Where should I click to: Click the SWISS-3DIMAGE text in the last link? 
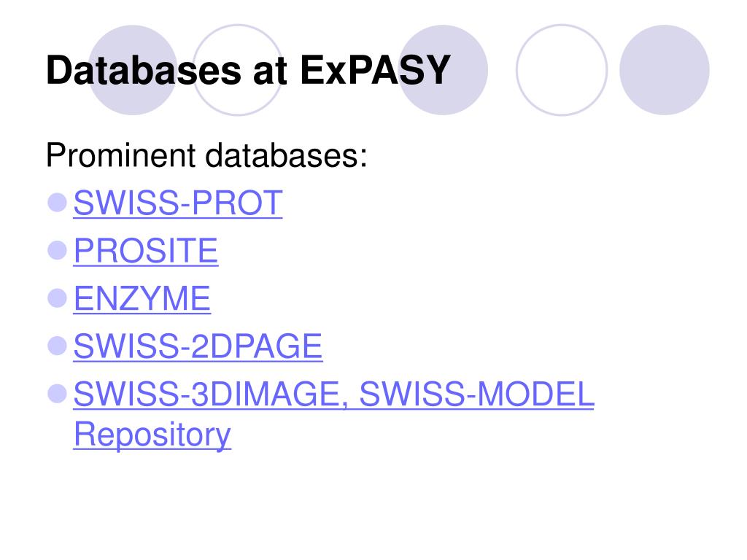point(206,394)
